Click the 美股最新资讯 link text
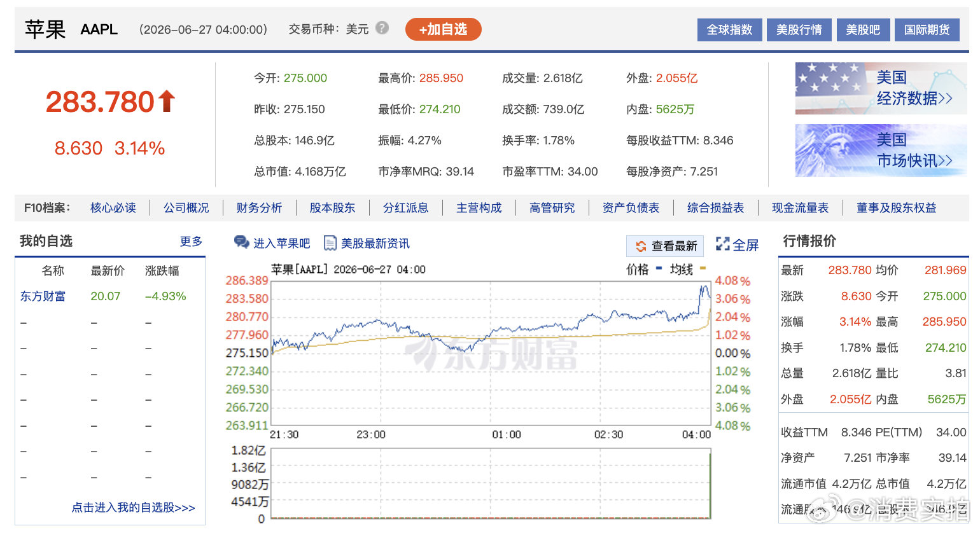Image resolution: width=980 pixels, height=533 pixels. click(x=375, y=243)
